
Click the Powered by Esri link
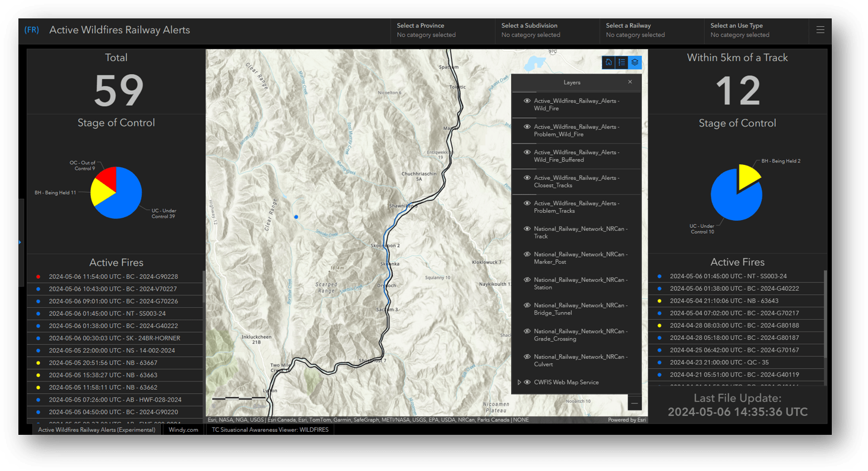pos(627,420)
